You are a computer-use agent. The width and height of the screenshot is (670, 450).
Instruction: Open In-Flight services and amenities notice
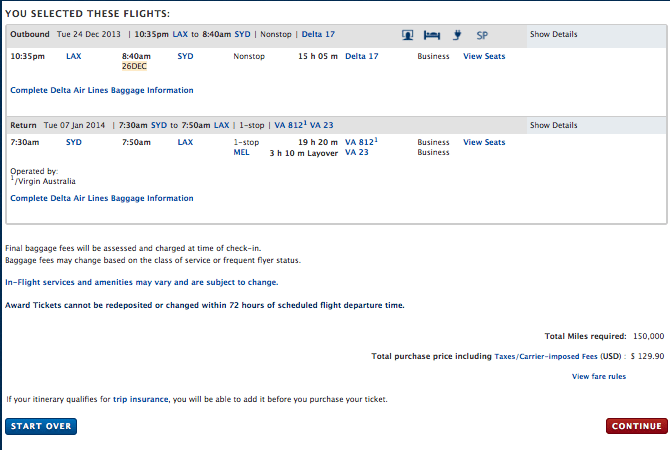click(x=141, y=282)
